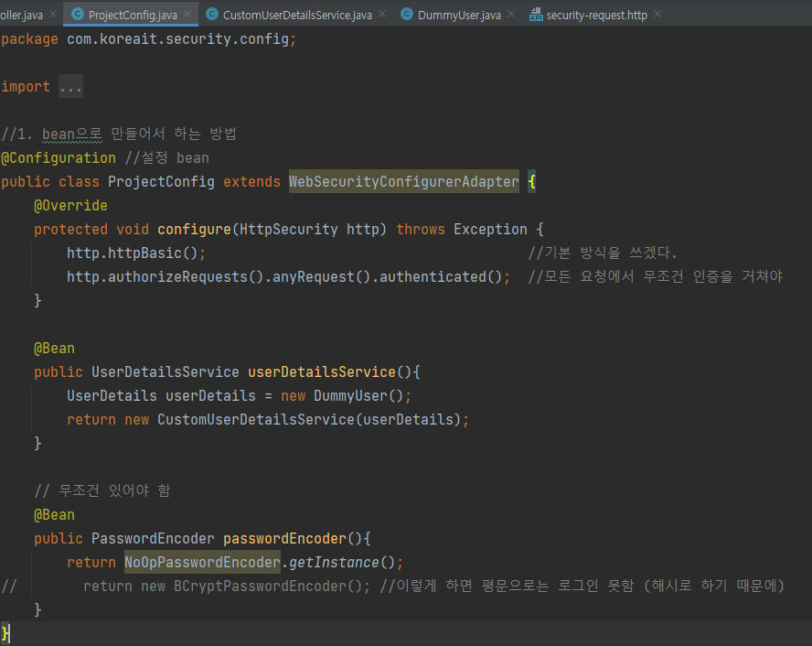
Task: Click the package name com.koreait.security.config
Action: tap(177, 38)
